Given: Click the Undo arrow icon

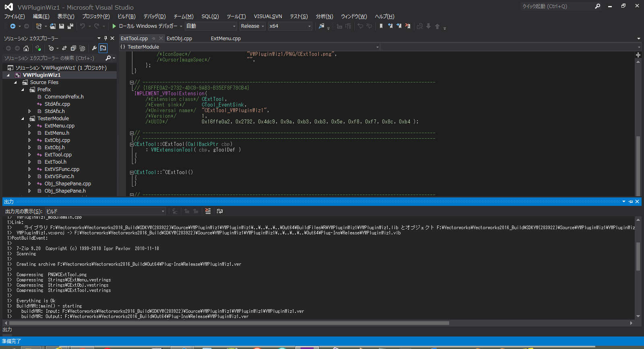Looking at the screenshot, I should click(x=83, y=26).
